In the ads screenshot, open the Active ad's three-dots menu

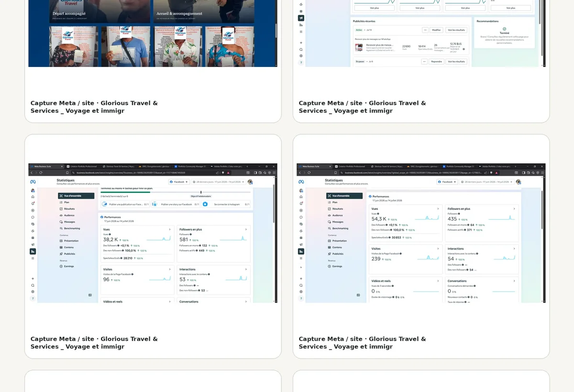[425, 30]
